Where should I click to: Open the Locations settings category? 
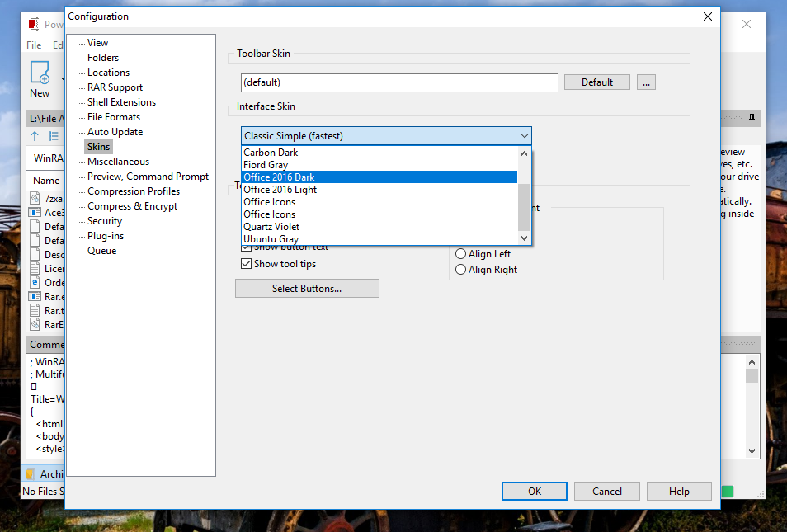pos(108,73)
